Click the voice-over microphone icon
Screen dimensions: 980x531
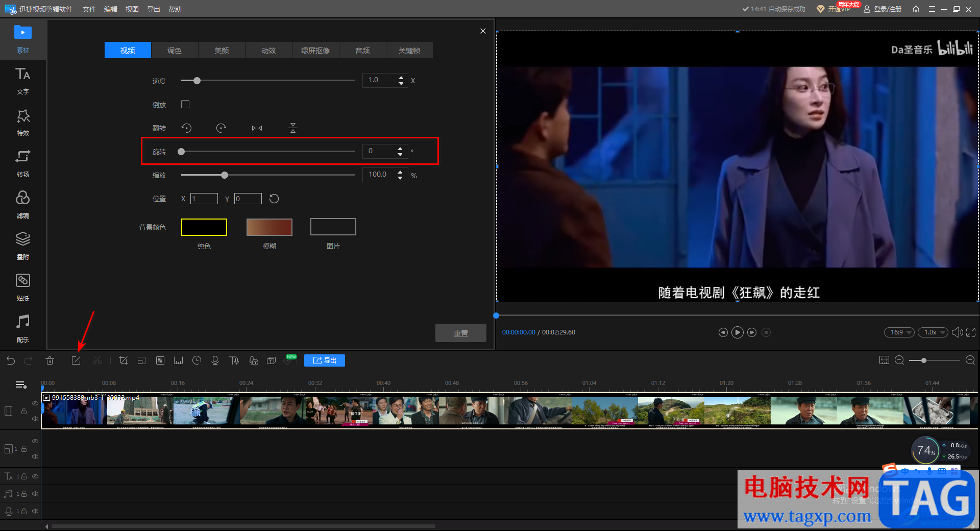tap(215, 360)
